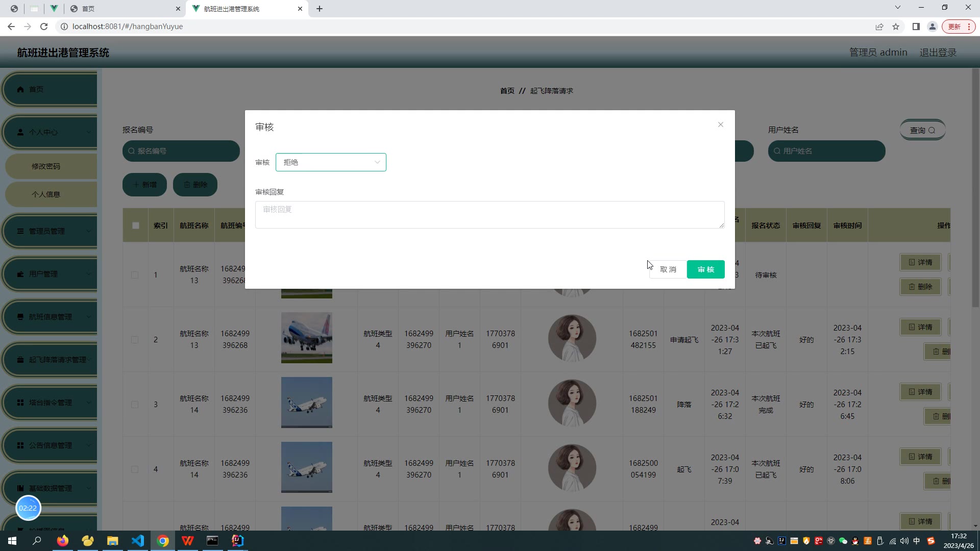Open the row 4 airplane thumbnail
980x551 pixels.
(x=307, y=467)
